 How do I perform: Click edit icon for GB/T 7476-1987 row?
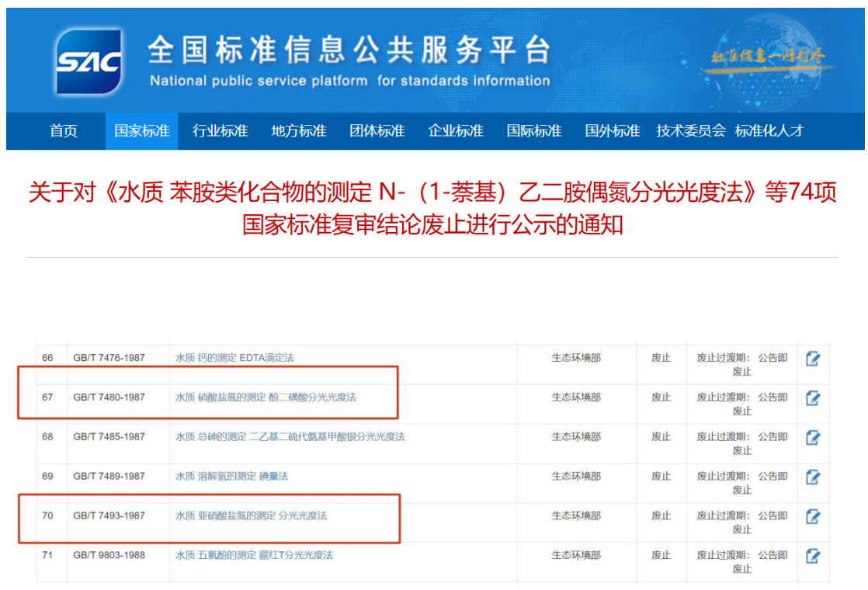pyautogui.click(x=813, y=359)
